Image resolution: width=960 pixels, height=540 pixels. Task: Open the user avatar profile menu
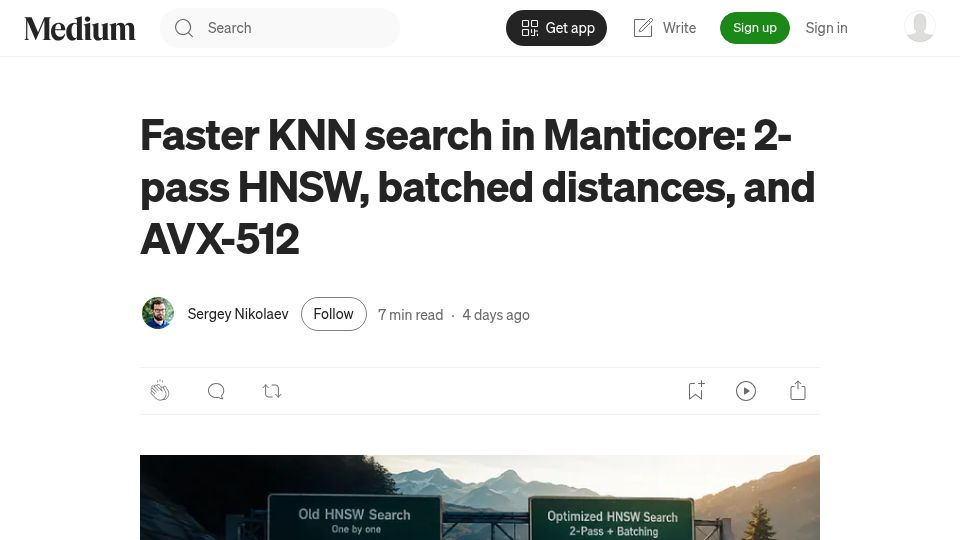(919, 27)
